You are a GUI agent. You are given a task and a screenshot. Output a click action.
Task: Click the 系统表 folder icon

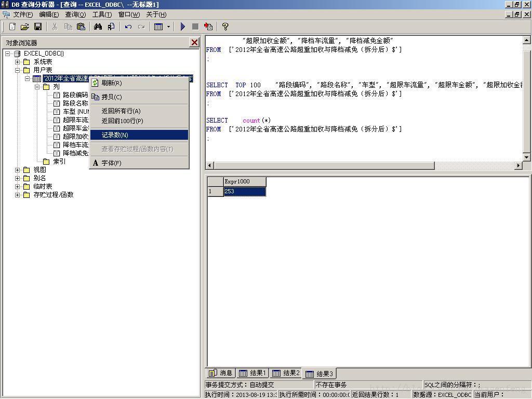pos(26,62)
